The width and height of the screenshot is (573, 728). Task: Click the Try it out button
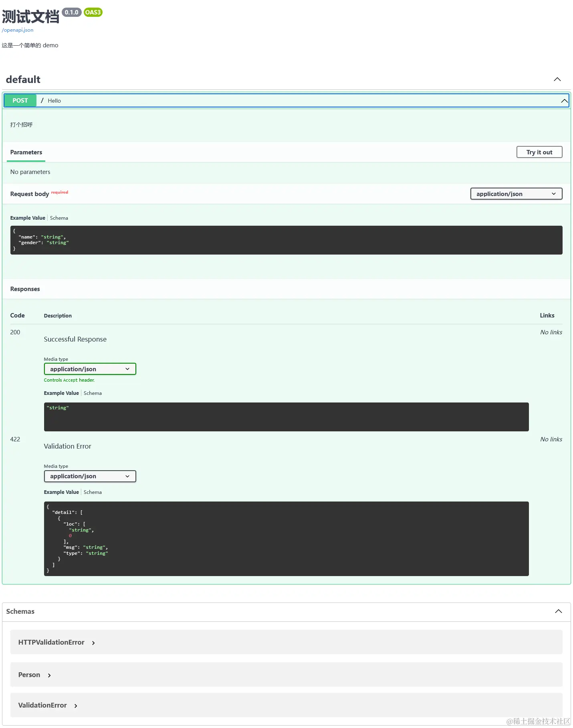[539, 152]
